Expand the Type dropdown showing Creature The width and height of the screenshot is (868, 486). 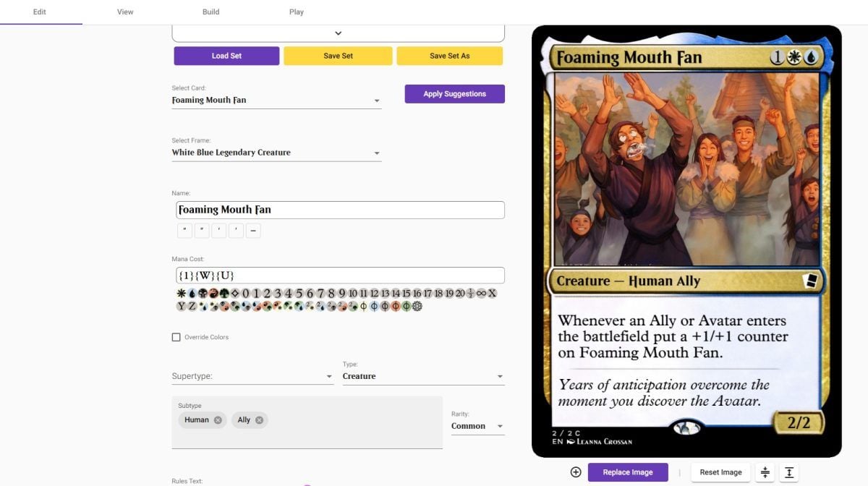click(423, 376)
